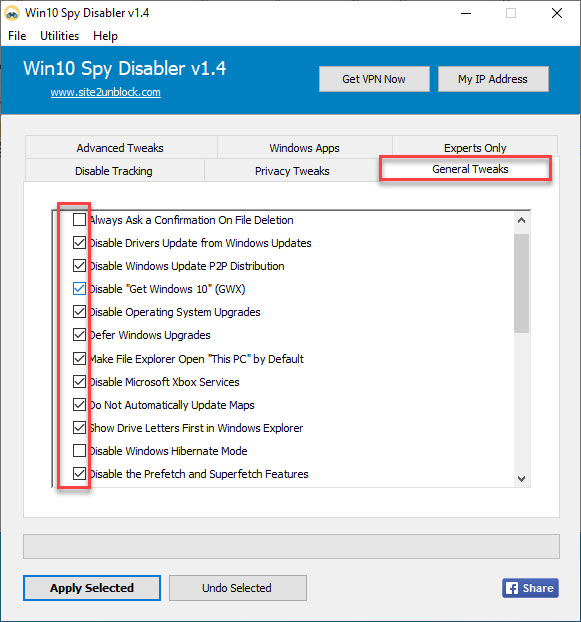Uncheck Disable Microsoft Xbox Services
The height and width of the screenshot is (622, 581).
[x=79, y=381]
